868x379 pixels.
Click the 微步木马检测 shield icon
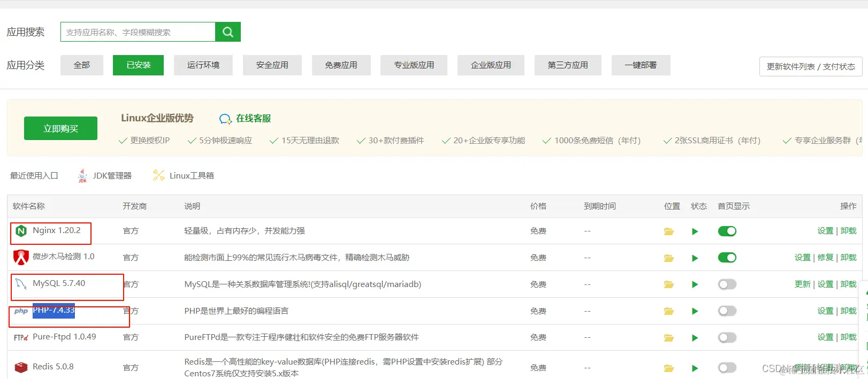coord(21,257)
